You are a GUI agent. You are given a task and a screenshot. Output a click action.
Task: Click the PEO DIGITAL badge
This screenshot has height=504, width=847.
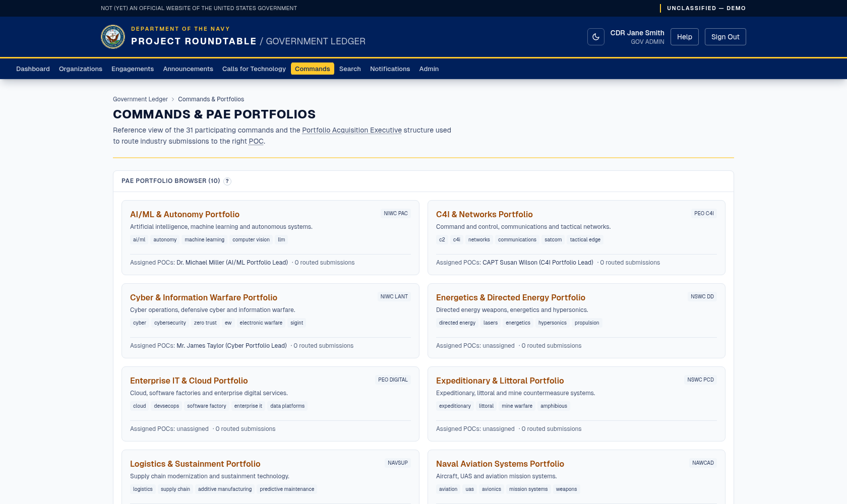393,380
